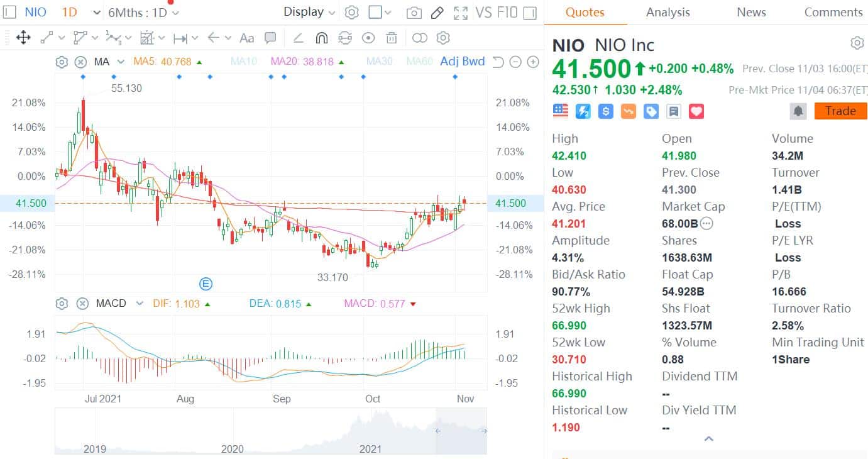
Task: Click the pencil drawing icon in top bar
Action: pos(437,11)
